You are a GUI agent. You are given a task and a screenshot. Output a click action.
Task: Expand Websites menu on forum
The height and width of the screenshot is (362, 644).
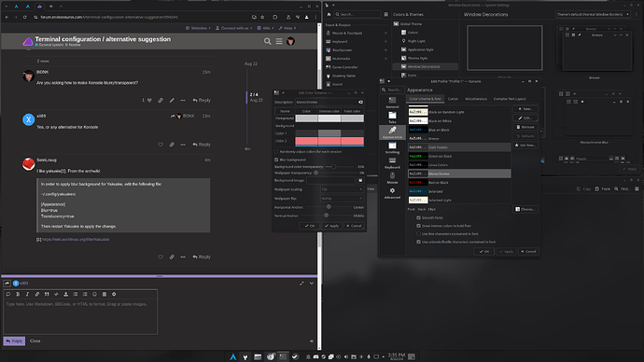coord(198,28)
